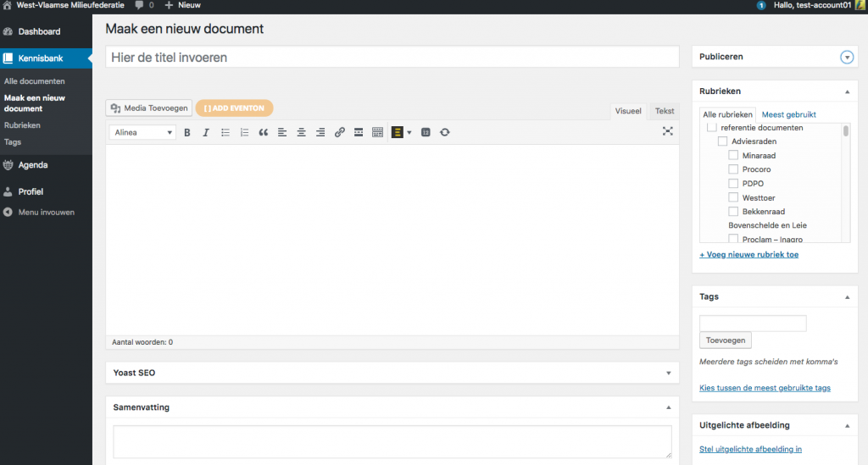
Task: Apply italic formatting in the toolbar
Action: [206, 133]
